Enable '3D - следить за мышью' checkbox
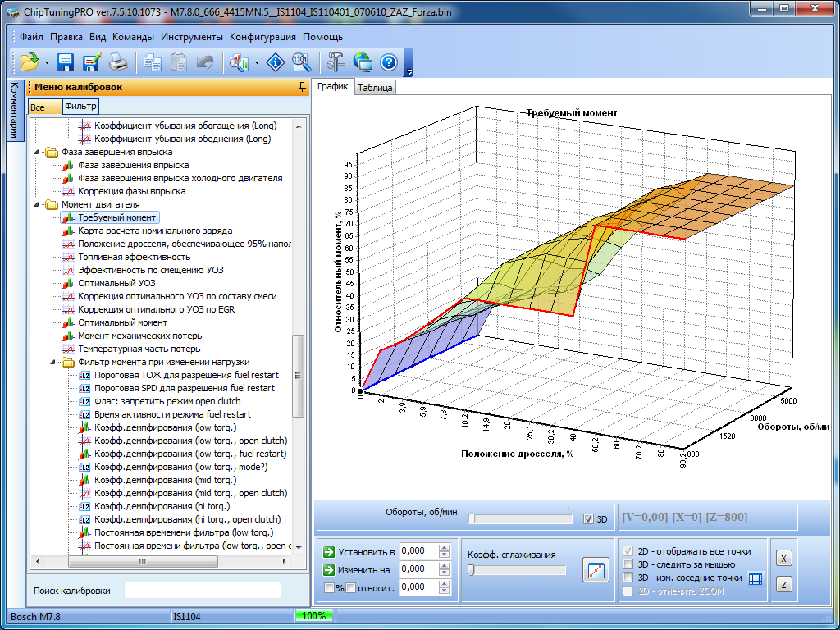This screenshot has width=840, height=630. (x=628, y=564)
